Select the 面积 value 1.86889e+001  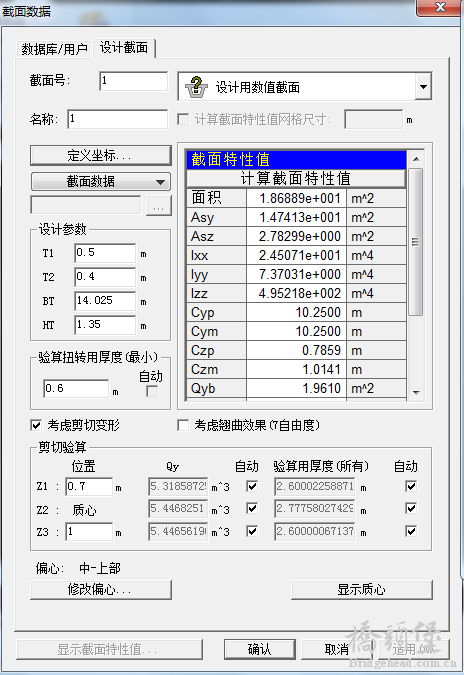(x=296, y=198)
